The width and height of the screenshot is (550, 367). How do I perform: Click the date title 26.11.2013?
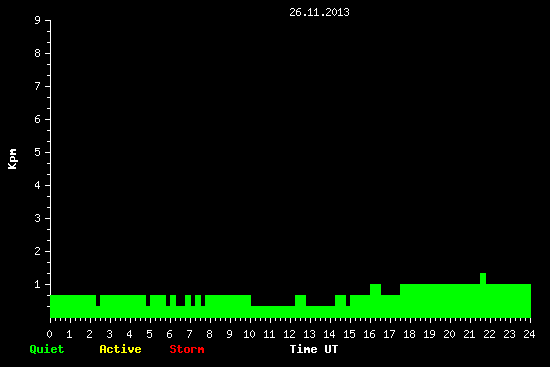pyautogui.click(x=319, y=12)
